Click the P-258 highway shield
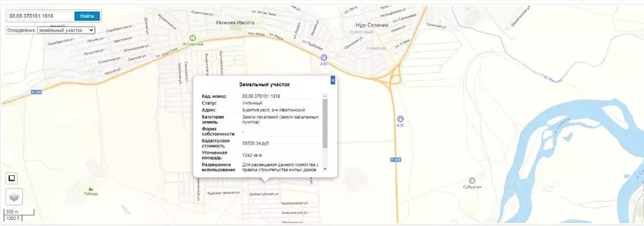Viewport: 644px width, 226px height. [x=395, y=159]
